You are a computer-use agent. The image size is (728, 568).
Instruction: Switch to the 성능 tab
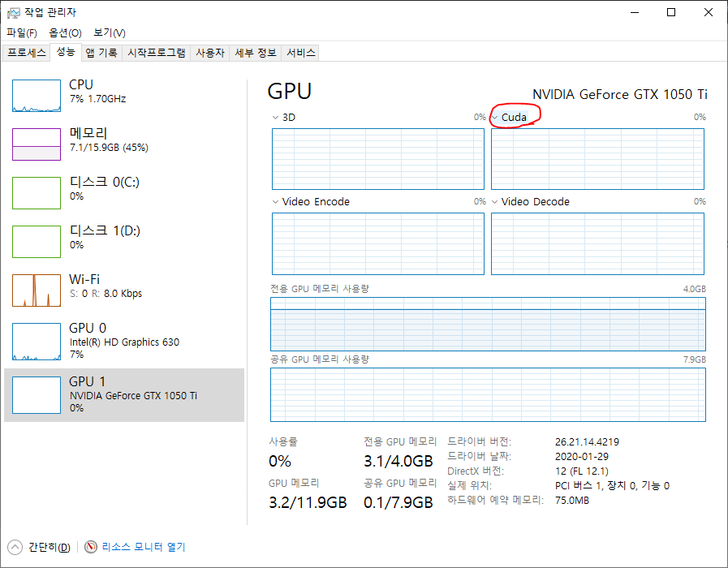click(x=66, y=52)
